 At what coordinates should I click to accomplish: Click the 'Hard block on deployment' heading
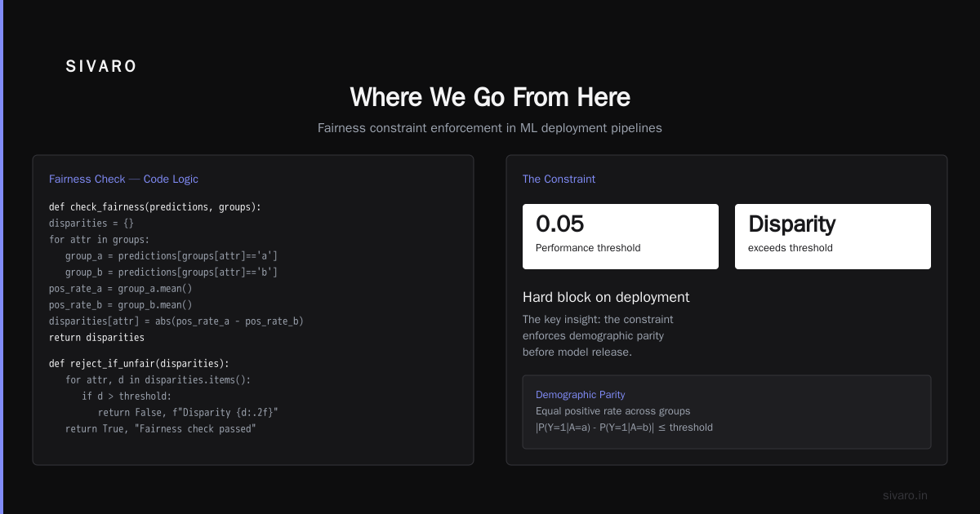[606, 297]
